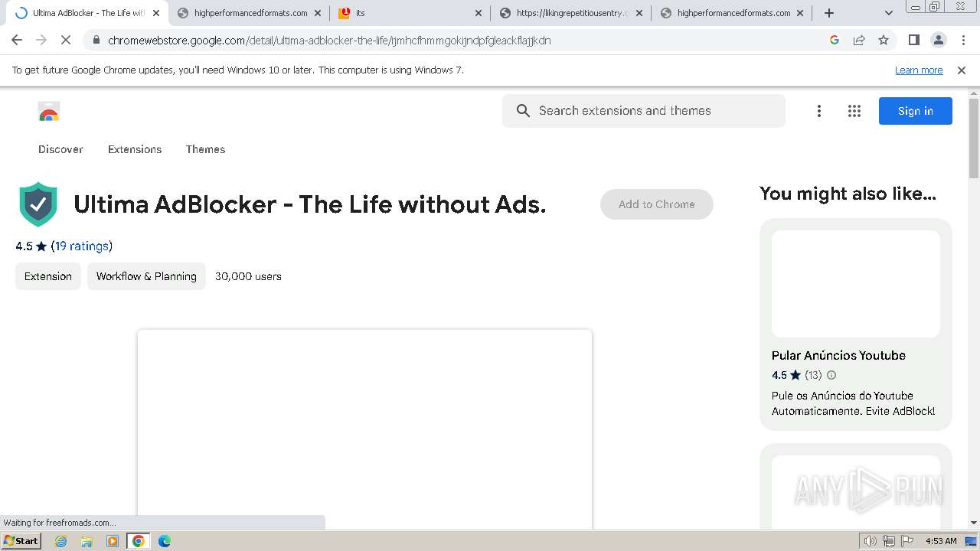The image size is (980, 551).
Task: Switch to the Themes section
Action: click(x=205, y=149)
